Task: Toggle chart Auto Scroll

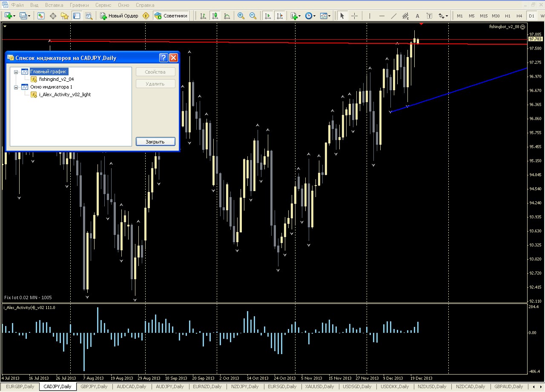Action: coord(268,16)
